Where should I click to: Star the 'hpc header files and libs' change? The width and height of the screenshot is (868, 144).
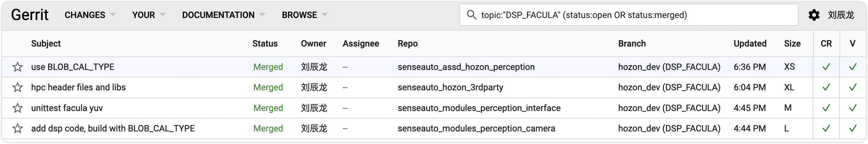pos(18,88)
